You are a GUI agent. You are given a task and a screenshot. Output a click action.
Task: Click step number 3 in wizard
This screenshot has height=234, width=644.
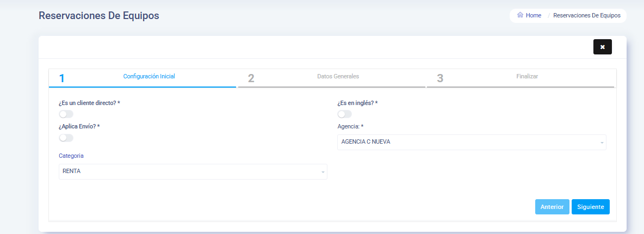(440, 78)
